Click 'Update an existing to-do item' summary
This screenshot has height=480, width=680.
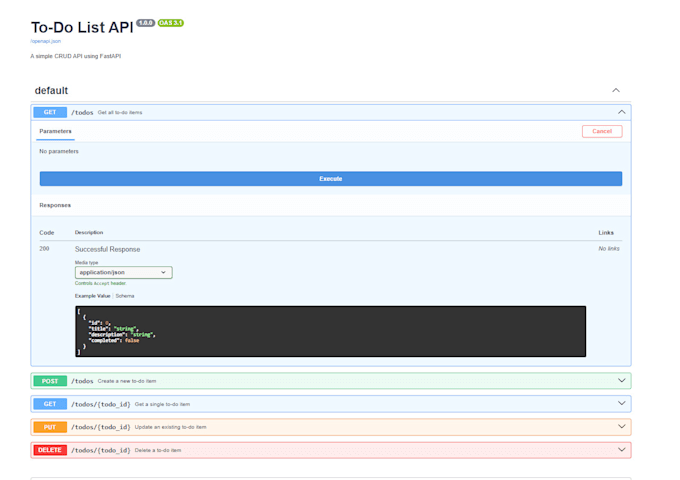[x=170, y=427]
